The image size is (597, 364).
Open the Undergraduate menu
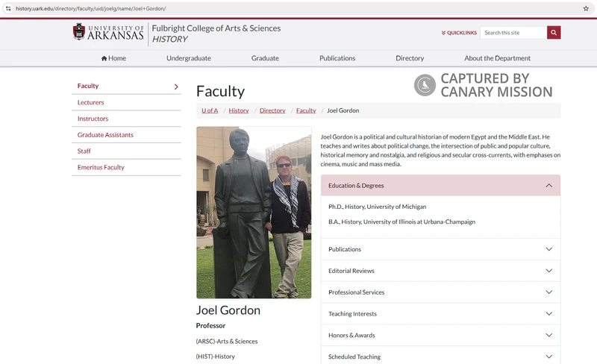point(189,58)
